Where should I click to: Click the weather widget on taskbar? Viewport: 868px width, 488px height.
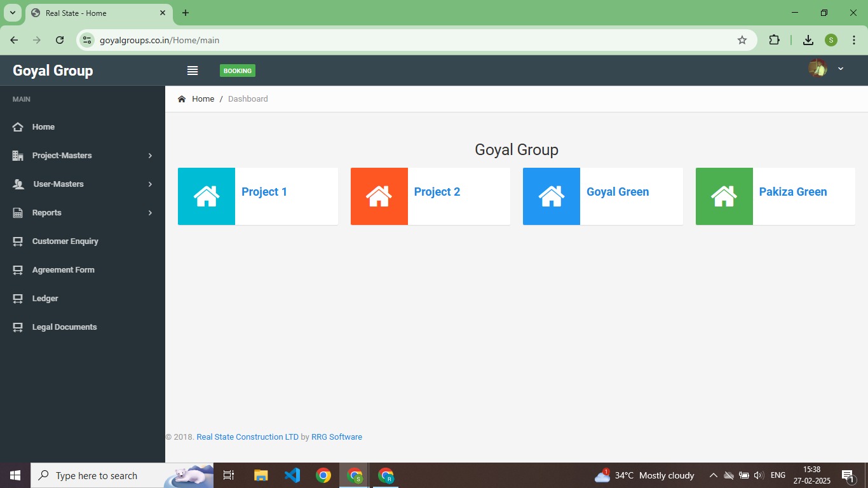point(644,475)
